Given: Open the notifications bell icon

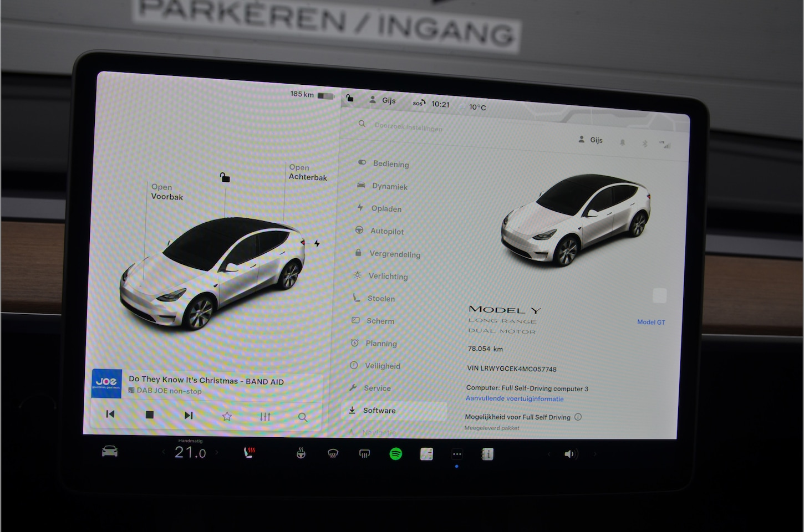Looking at the screenshot, I should point(622,142).
